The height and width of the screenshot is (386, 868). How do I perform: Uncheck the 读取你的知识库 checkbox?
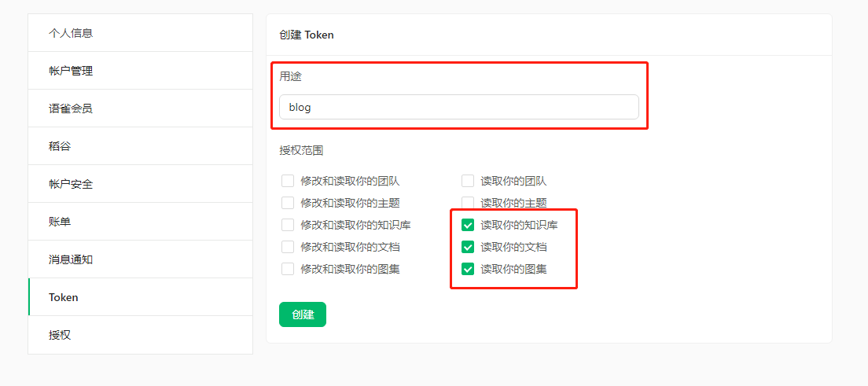pos(468,225)
